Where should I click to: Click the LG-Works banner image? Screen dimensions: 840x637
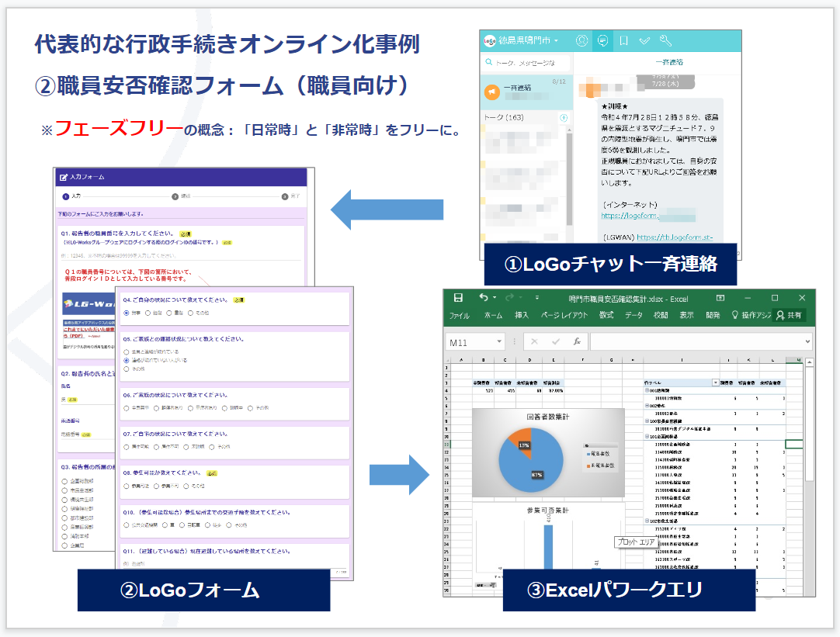89,304
